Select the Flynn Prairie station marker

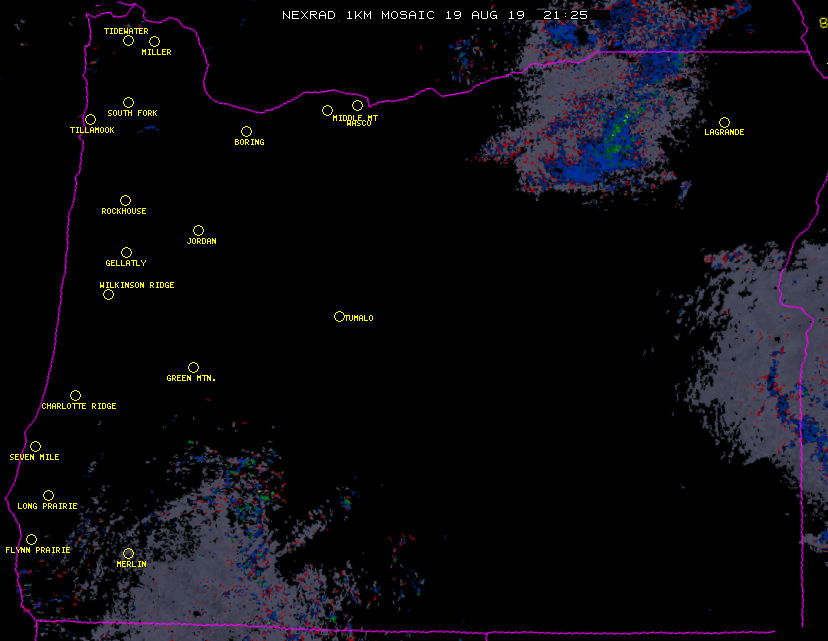31,539
